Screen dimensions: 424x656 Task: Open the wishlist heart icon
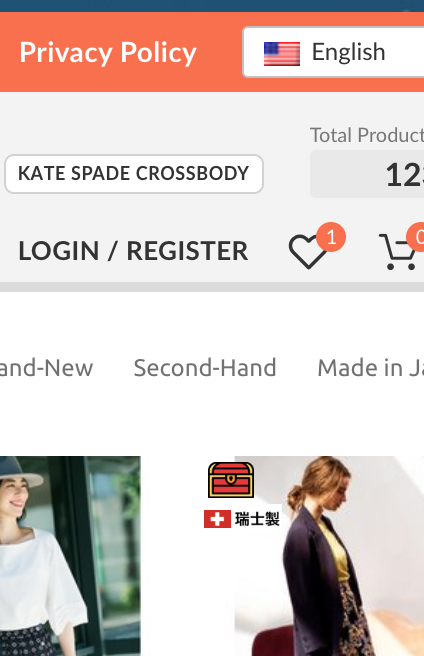(x=307, y=251)
